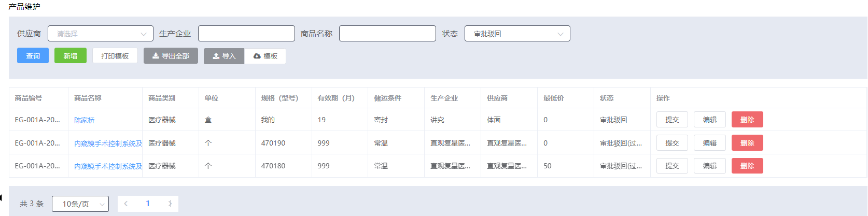Click the 导入 import button

click(x=224, y=56)
